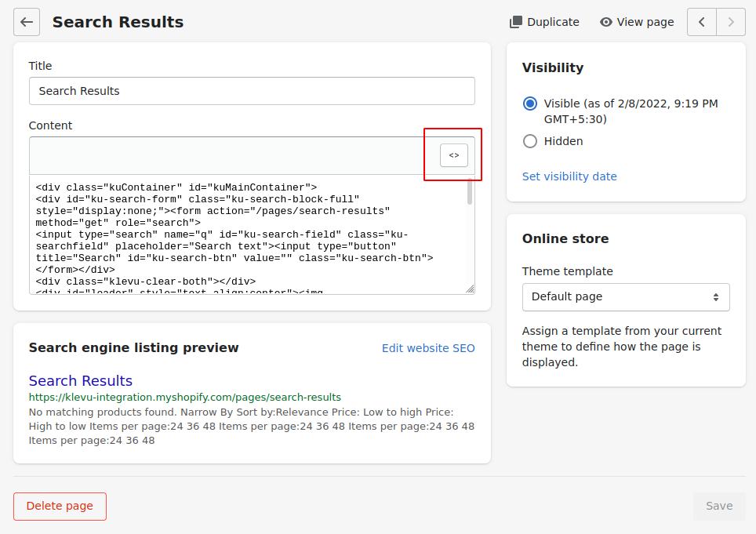The width and height of the screenshot is (756, 534).
Task: Click the Search engine listing preview heading
Action: coord(133,348)
